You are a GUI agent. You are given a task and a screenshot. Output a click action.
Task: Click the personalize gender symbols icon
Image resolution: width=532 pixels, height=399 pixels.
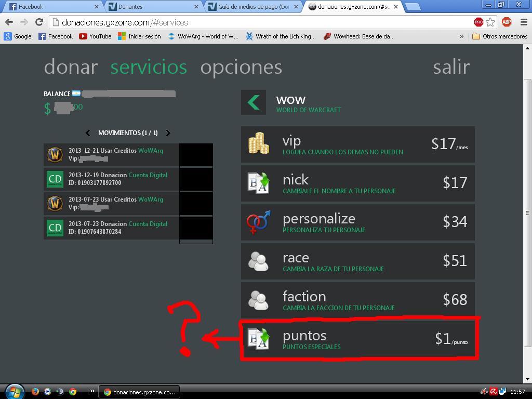(x=259, y=221)
